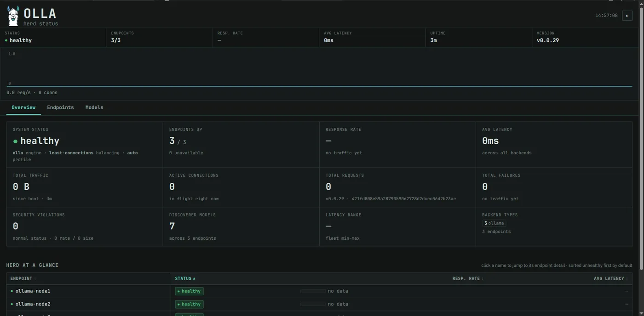Click 'least-connections' balancing text

coord(71,153)
